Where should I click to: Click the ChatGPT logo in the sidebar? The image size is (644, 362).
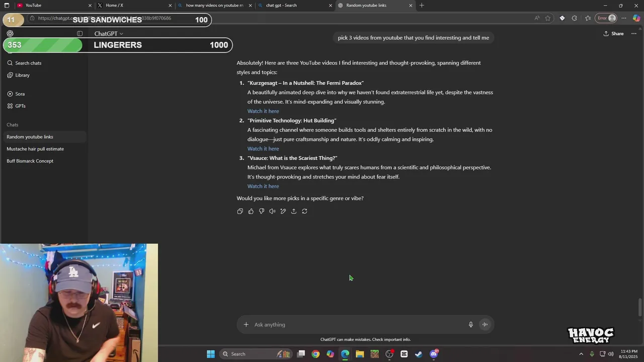pos(10,34)
